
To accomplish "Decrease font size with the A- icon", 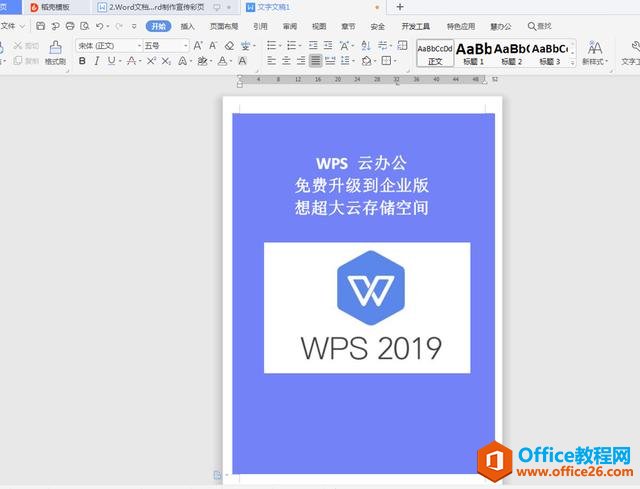I will click(x=213, y=45).
